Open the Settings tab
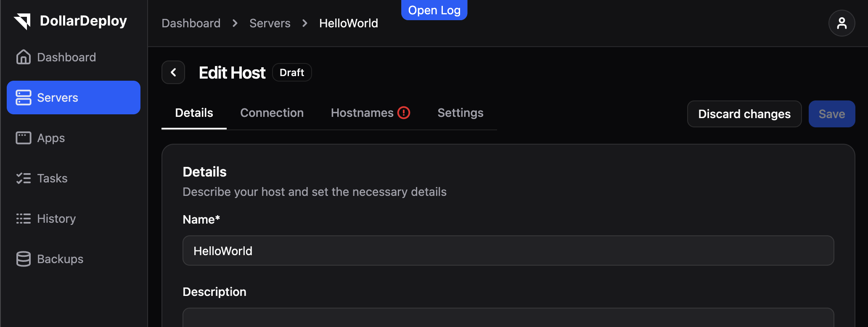Screen dimensions: 868x327 460,113
